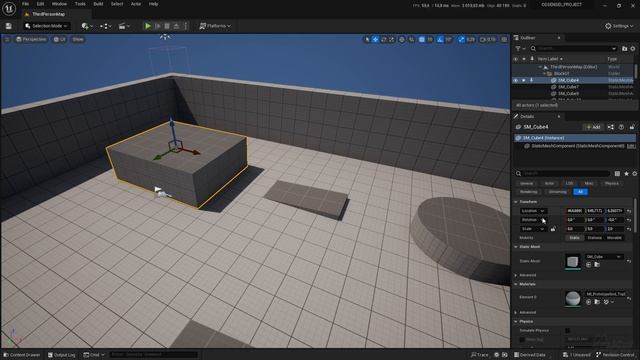Open the Location type dropdown
The image size is (640, 360).
(533, 211)
